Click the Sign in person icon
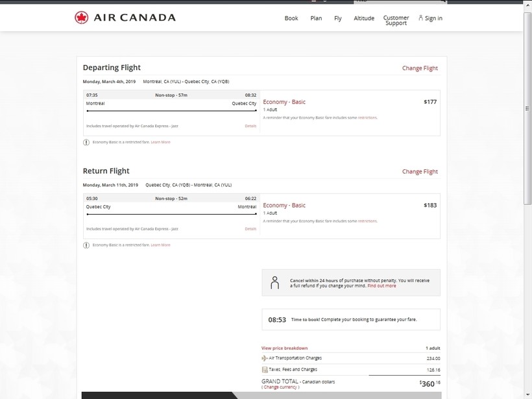The width and height of the screenshot is (532, 399). pos(420,18)
